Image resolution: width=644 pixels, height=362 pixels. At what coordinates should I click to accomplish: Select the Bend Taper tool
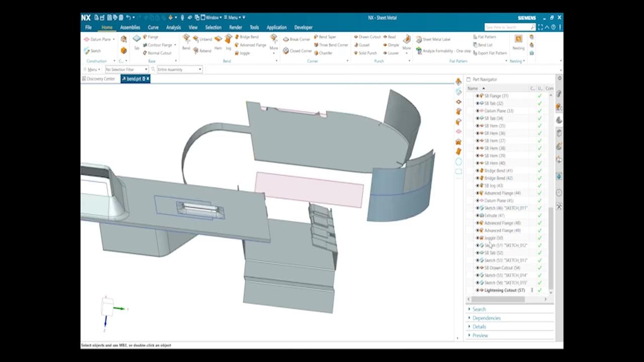click(x=325, y=37)
